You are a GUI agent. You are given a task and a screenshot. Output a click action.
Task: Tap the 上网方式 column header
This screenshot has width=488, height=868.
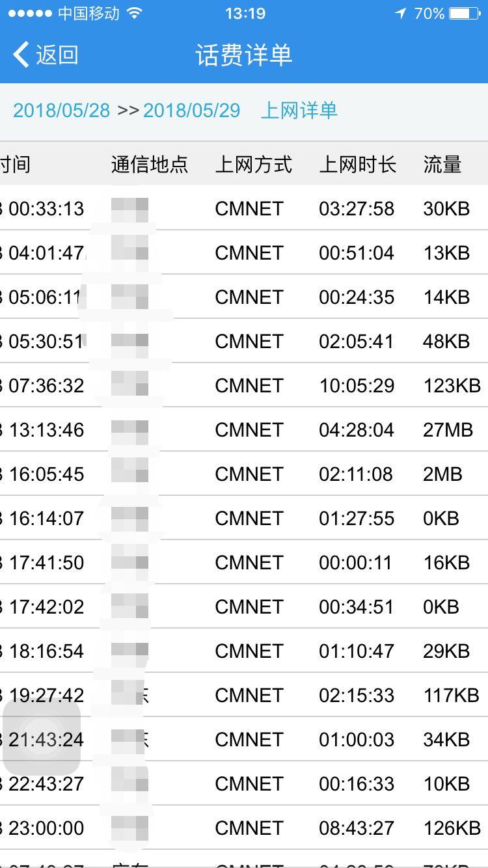(x=254, y=165)
